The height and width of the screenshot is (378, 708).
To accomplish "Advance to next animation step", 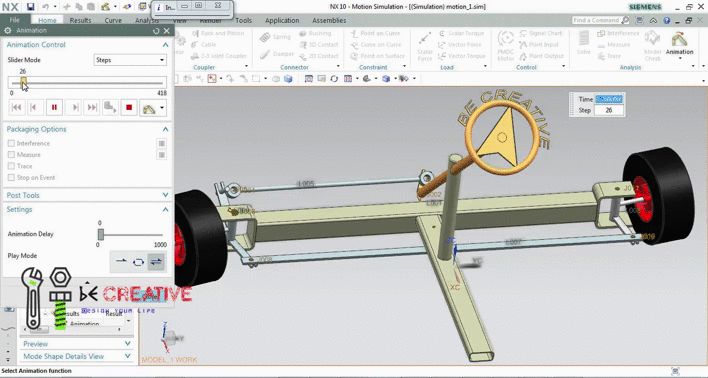I will pyautogui.click(x=74, y=107).
